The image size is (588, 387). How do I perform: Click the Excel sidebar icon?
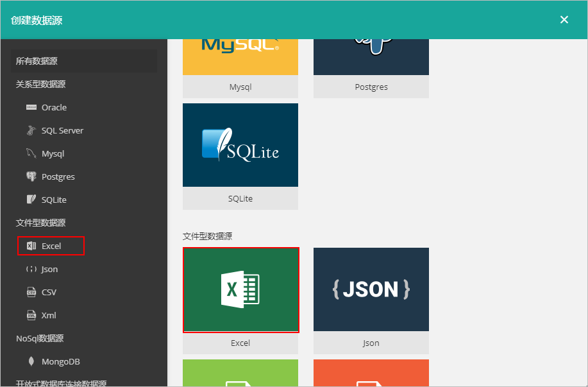(31, 246)
